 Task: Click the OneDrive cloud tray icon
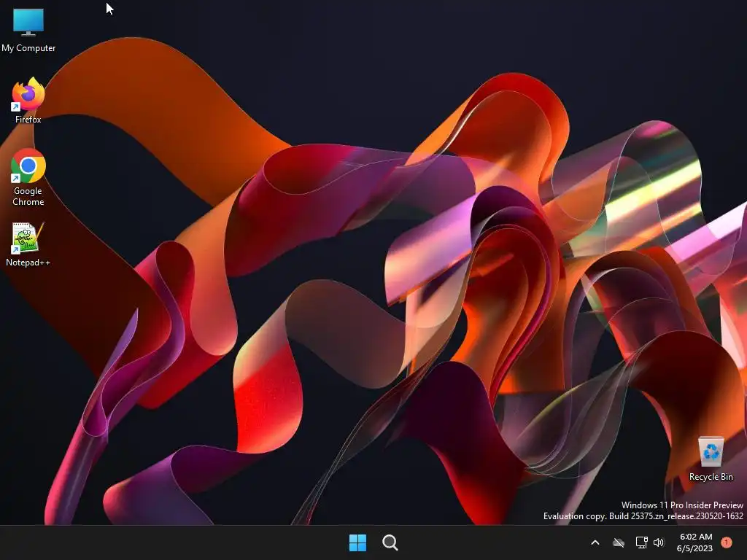click(619, 542)
